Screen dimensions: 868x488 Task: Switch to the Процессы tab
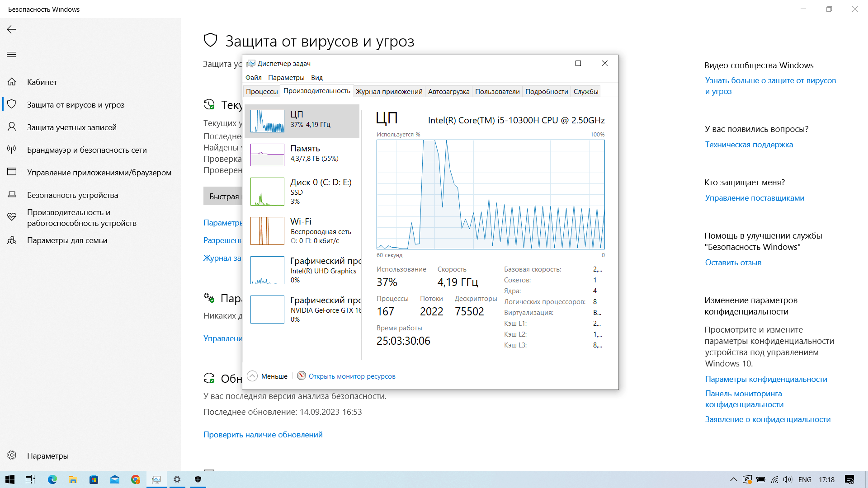pyautogui.click(x=261, y=91)
